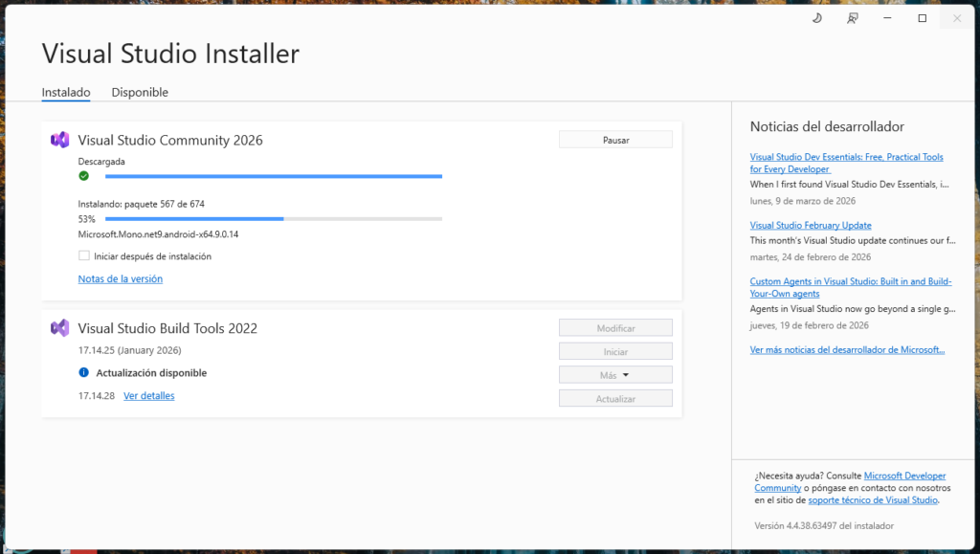Image resolution: width=980 pixels, height=554 pixels.
Task: Switch to the "Disponible" tab
Action: point(140,93)
